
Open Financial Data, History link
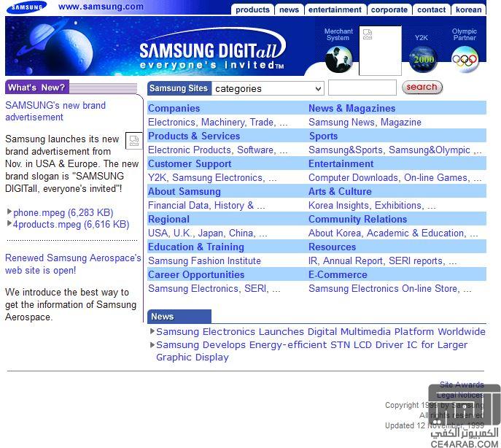point(206,205)
